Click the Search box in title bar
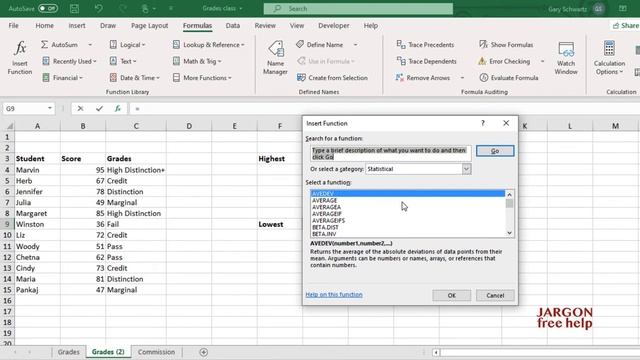640x360 pixels. pos(358,9)
